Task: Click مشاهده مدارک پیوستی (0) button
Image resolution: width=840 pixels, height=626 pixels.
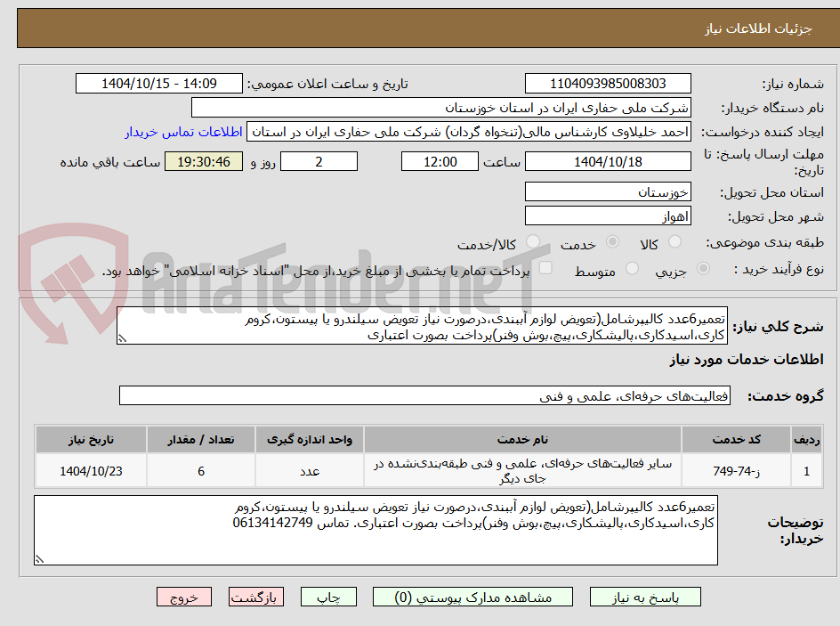Action: tap(473, 597)
